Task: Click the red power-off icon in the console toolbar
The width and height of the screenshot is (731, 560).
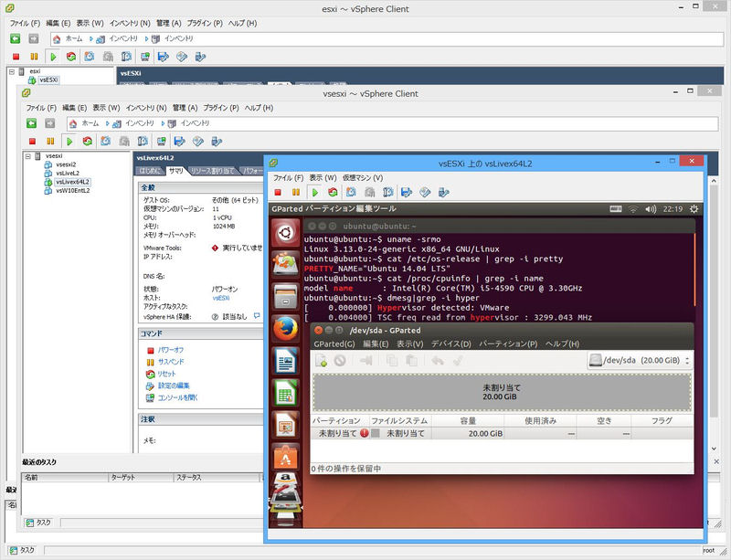Action: [x=277, y=192]
